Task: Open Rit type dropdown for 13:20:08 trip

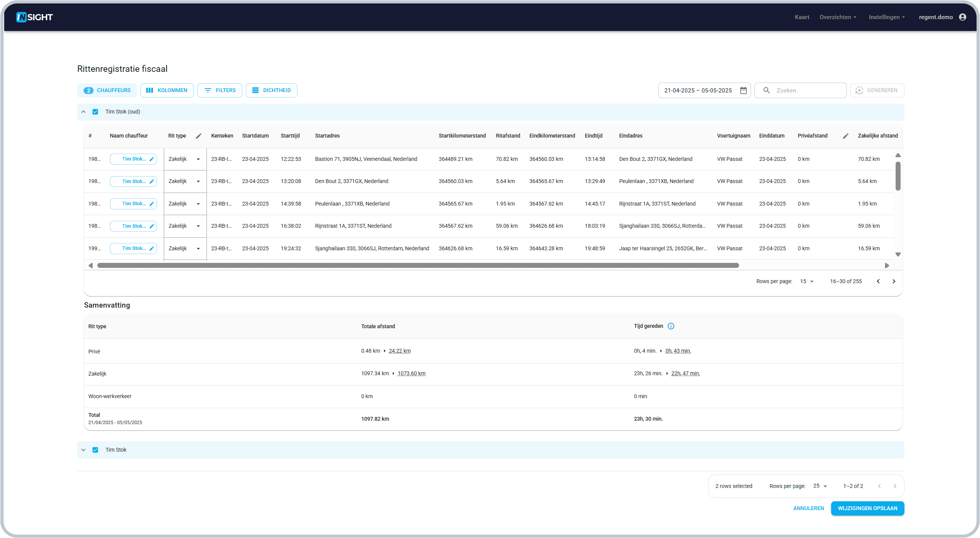Action: 185,181
